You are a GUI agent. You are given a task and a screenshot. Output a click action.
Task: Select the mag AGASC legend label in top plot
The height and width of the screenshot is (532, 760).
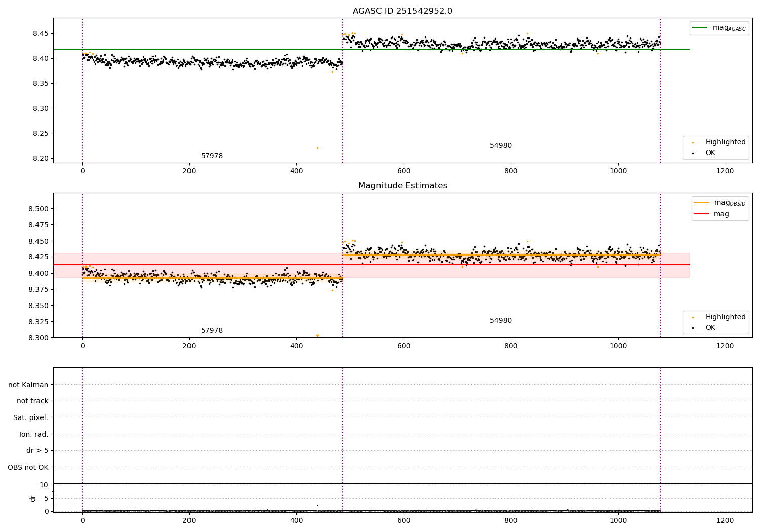tap(729, 28)
